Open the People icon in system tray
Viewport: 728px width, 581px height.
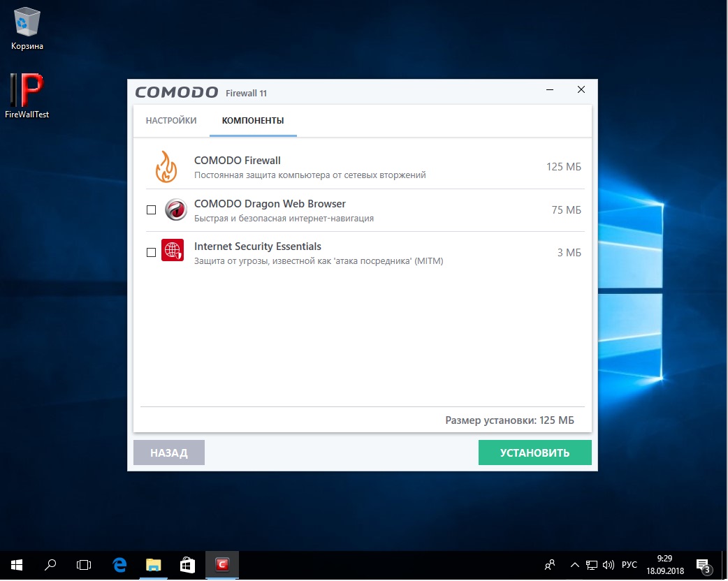[550, 565]
